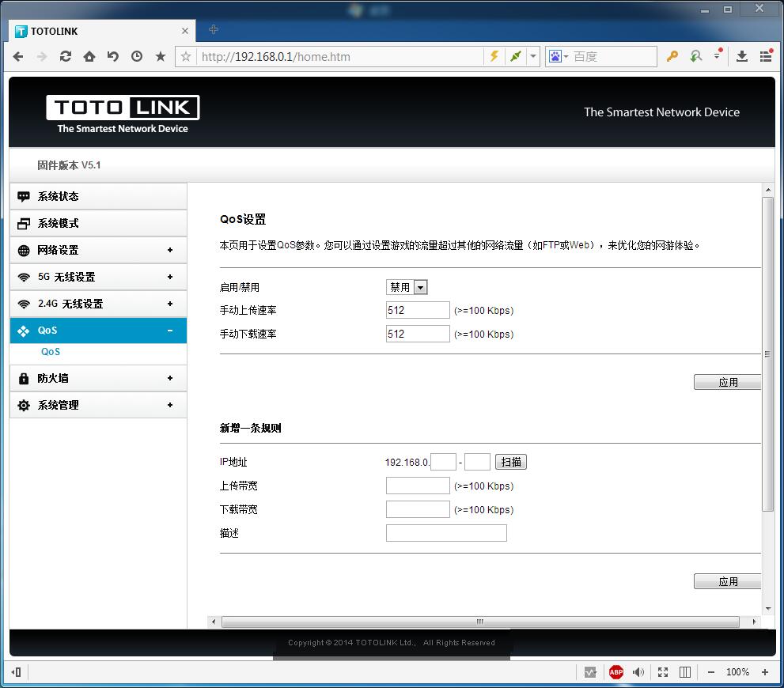
Task: Open the address bar dropdown arrow
Action: tap(533, 56)
